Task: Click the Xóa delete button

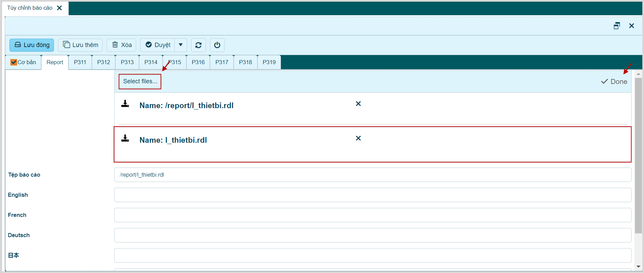Action: click(x=121, y=45)
